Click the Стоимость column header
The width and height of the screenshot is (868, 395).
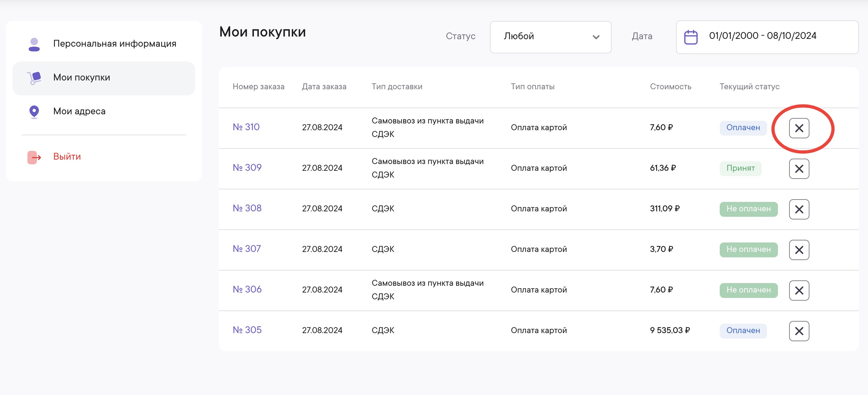click(670, 87)
